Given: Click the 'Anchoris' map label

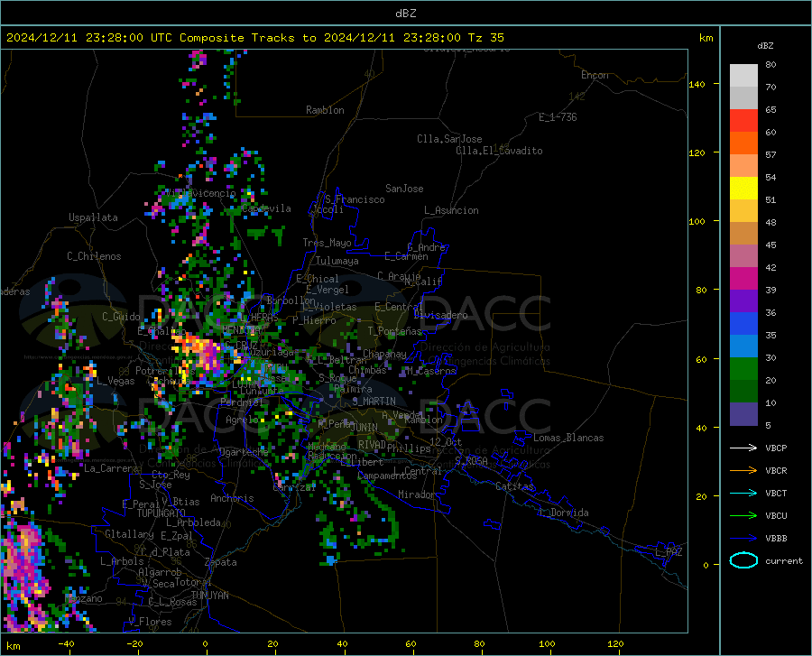Looking at the screenshot, I should 232,499.
